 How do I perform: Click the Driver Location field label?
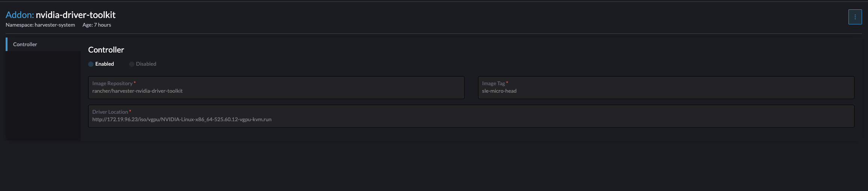110,112
